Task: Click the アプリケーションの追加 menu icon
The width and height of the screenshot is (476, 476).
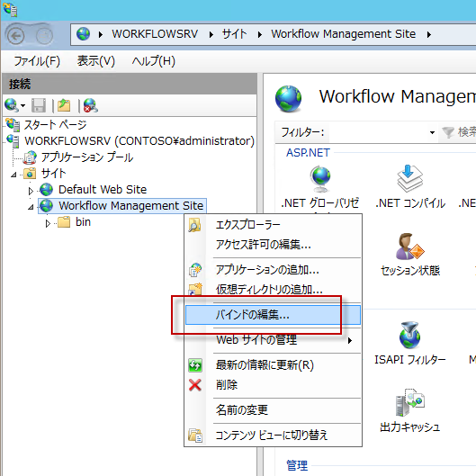Action: 195,270
